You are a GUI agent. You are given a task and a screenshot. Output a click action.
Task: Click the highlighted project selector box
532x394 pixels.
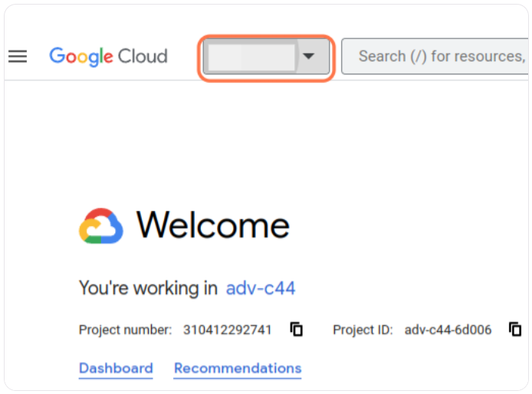[267, 57]
